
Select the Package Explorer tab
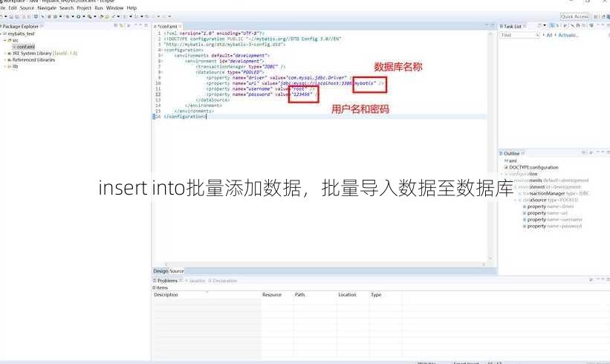tap(20, 27)
